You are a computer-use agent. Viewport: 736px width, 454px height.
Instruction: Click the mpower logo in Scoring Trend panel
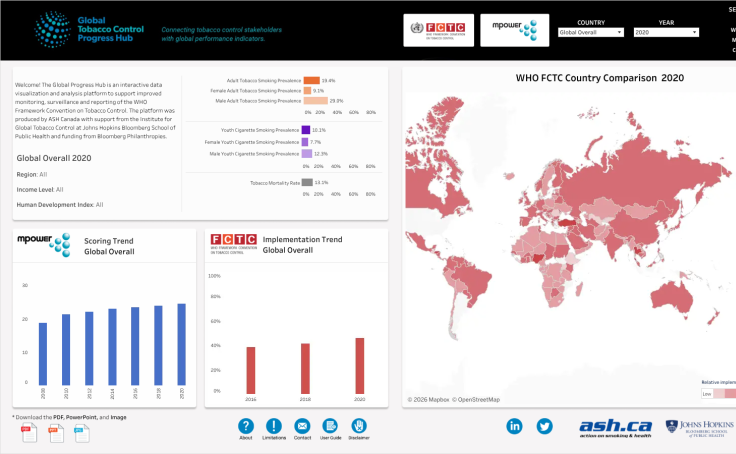(44, 244)
